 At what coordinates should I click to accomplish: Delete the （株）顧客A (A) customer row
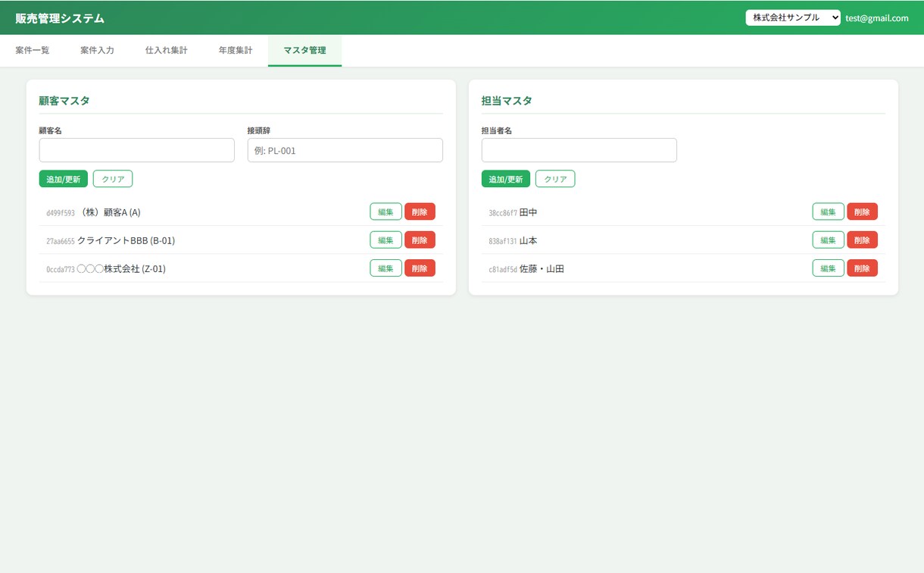point(420,211)
